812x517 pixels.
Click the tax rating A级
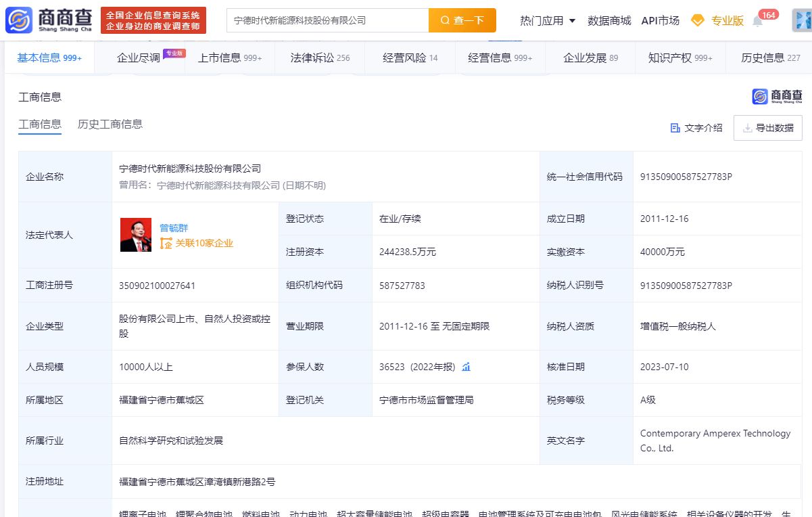[x=648, y=400]
